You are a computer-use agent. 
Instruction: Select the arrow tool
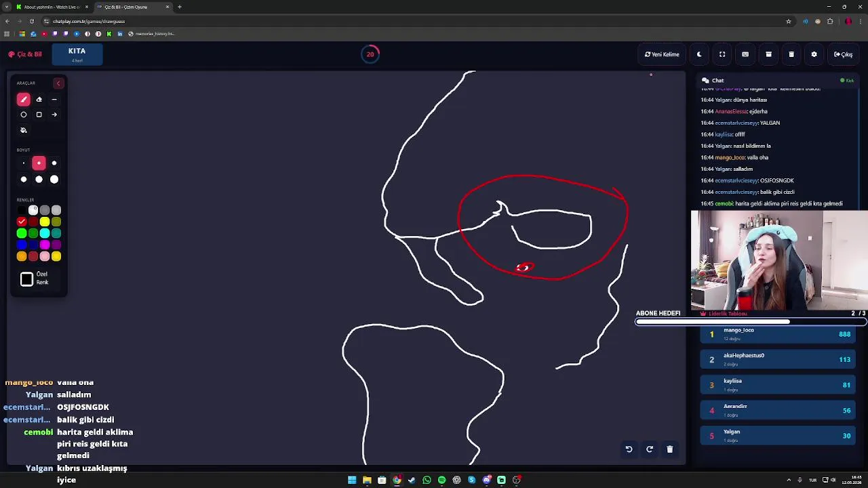[x=54, y=115]
